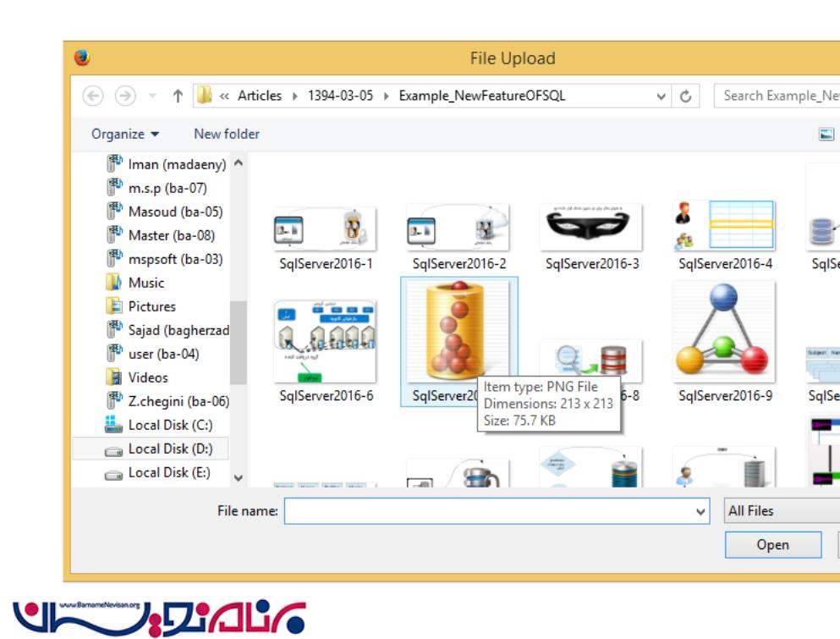Click the SqlServer2016-4 file name label
This screenshot has width=840, height=639.
click(x=725, y=264)
